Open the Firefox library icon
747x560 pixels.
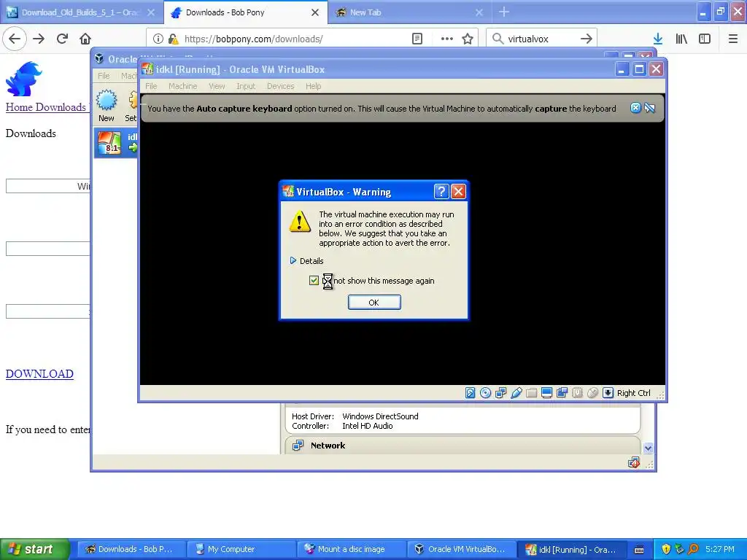pos(682,39)
